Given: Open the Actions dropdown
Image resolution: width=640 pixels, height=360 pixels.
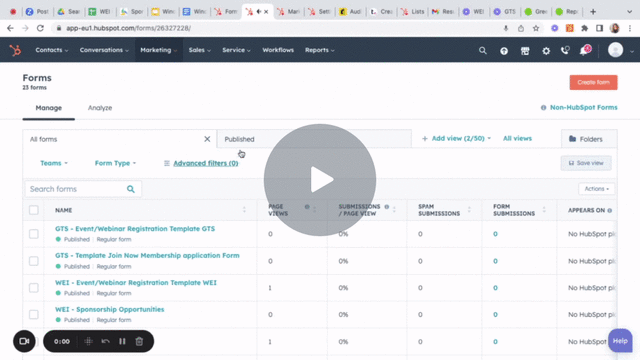Looking at the screenshot, I should 596,189.
